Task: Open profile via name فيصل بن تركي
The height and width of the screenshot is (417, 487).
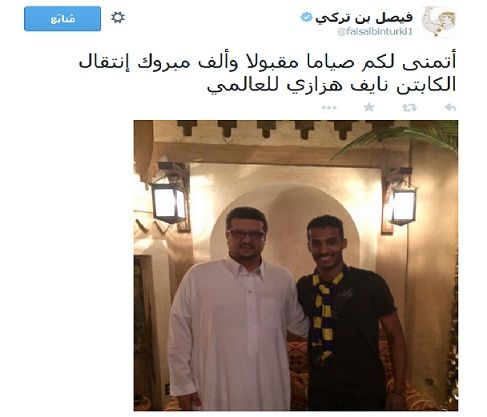Action: [x=364, y=18]
